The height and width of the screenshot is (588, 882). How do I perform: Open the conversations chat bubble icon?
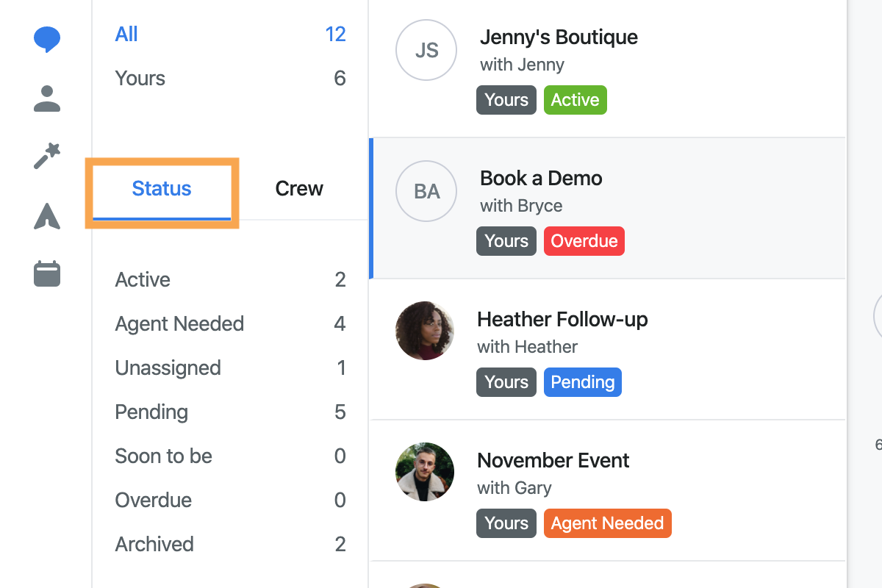47,39
